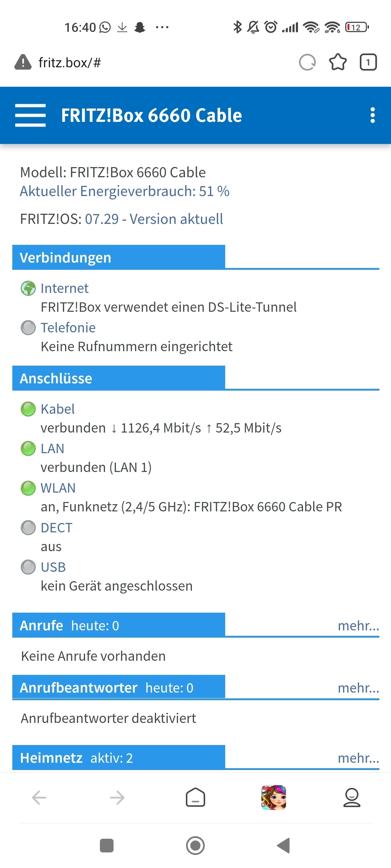Show more calls via Anrufe mehr
The width and height of the screenshot is (391, 868).
(358, 626)
